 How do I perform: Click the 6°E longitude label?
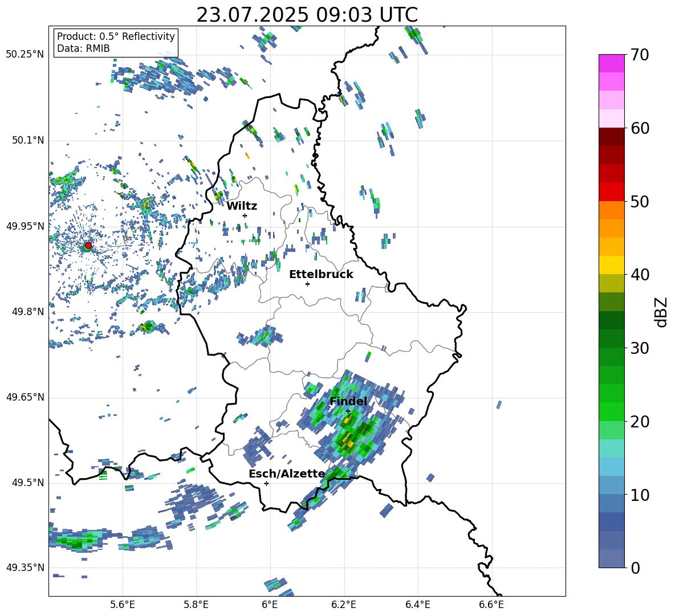270,605
